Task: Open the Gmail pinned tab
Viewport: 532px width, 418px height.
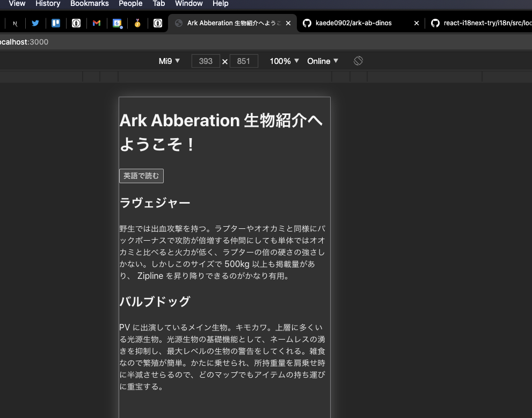Action: point(97,23)
